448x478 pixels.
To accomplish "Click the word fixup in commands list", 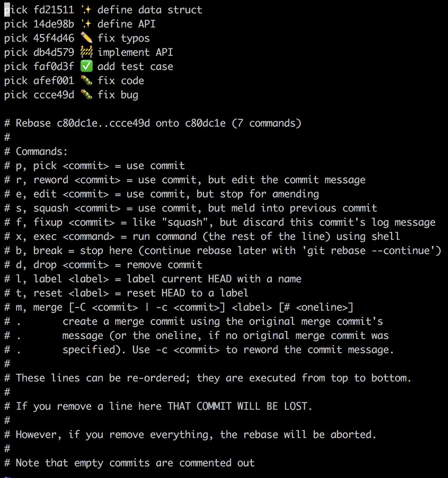I will [48, 222].
